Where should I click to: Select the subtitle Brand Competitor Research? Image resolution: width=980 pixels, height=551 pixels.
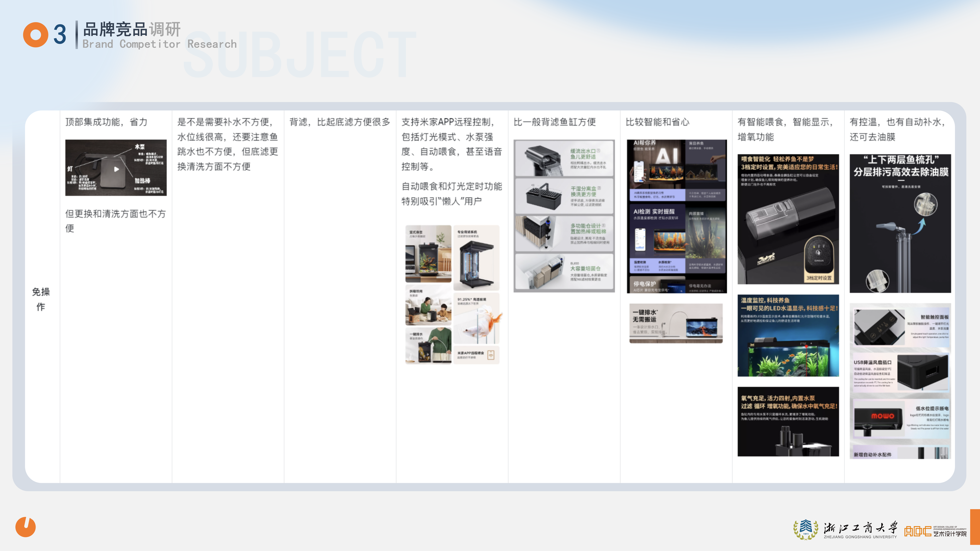[160, 44]
